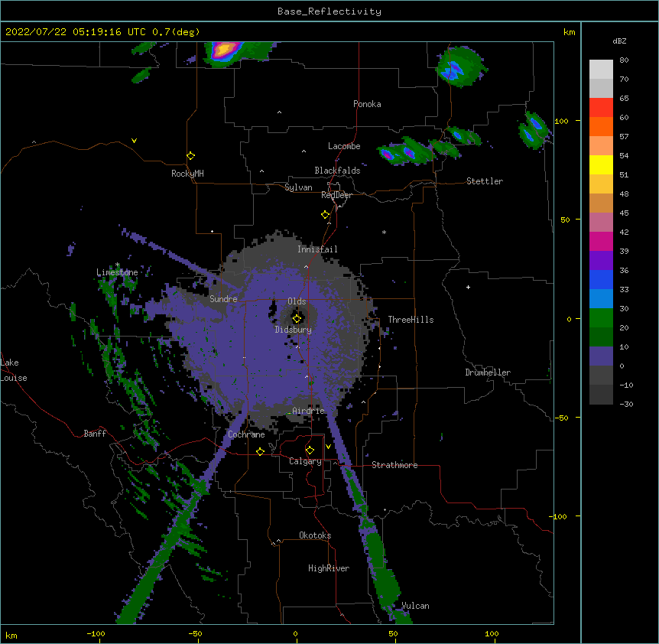Click the Strathmore town label
Viewport: 659px width, 644px height.
click(394, 465)
